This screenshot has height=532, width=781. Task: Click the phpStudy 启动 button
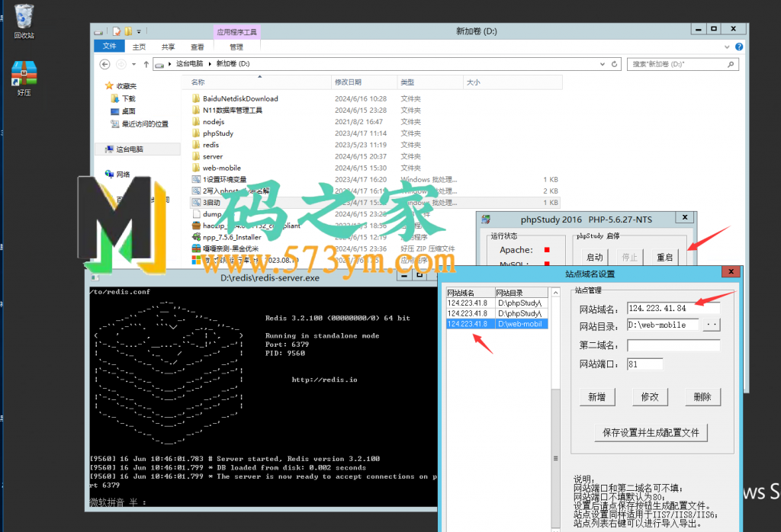[x=594, y=257]
